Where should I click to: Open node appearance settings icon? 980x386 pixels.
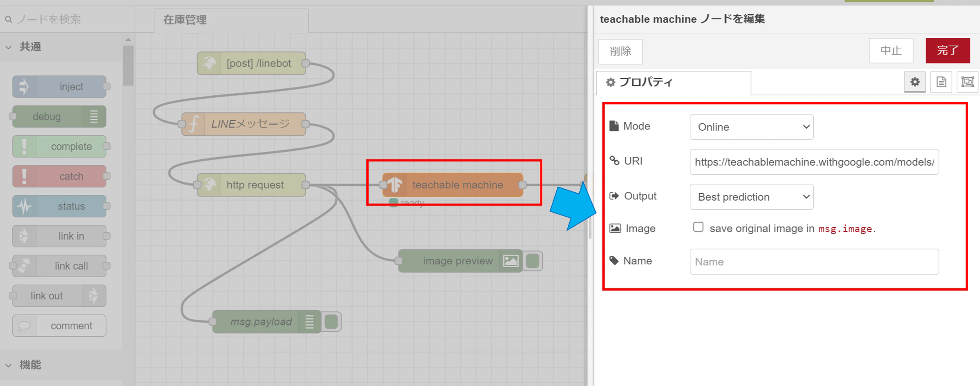click(x=967, y=82)
